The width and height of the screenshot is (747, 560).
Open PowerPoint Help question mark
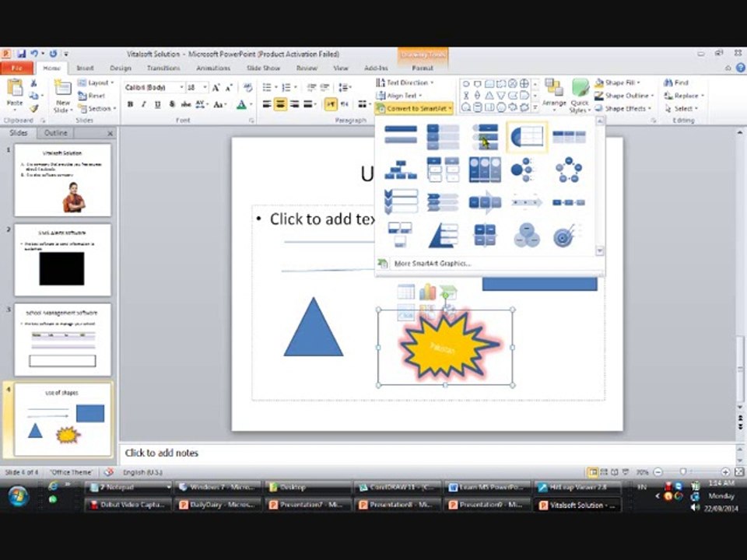pos(741,68)
